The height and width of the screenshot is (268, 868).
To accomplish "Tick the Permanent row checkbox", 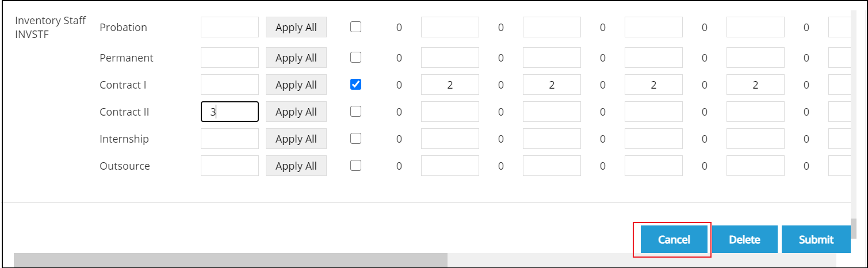I will click(356, 58).
